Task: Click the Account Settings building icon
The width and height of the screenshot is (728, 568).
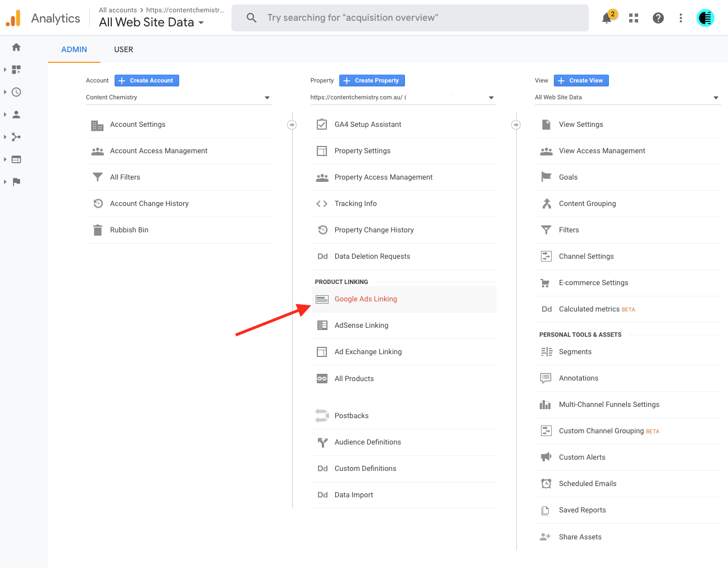Action: pyautogui.click(x=97, y=125)
